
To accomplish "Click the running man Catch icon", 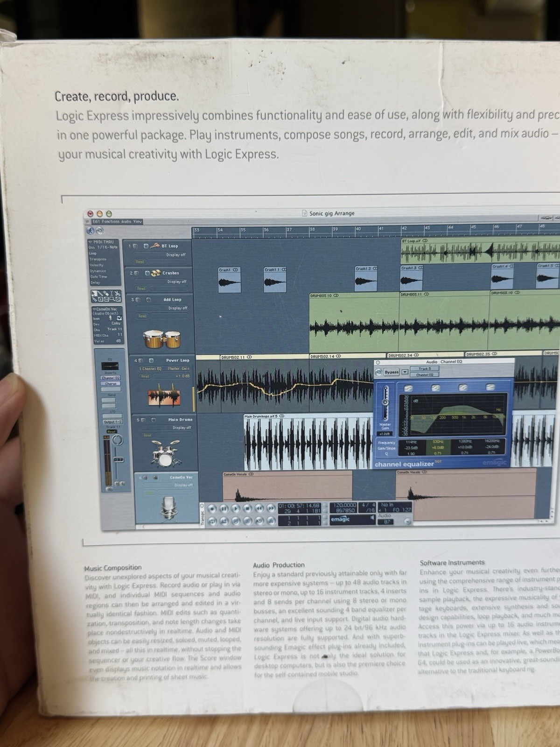I will point(91,231).
